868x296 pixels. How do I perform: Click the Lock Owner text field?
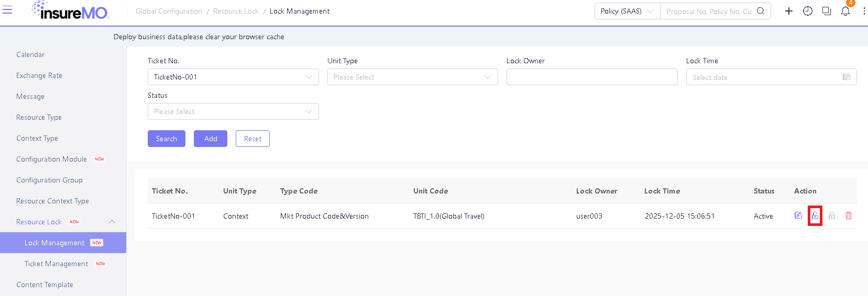coord(592,77)
